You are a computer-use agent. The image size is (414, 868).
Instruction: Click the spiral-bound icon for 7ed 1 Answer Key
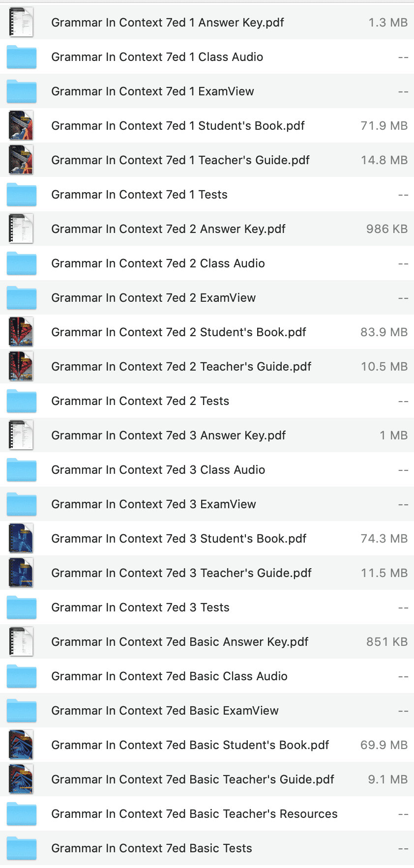tap(21, 22)
